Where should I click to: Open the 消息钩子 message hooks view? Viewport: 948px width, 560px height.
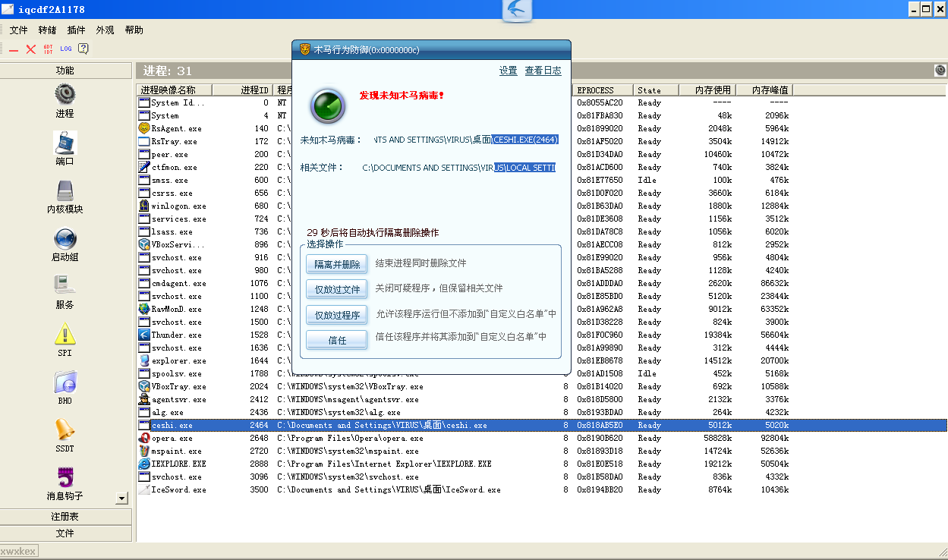coord(65,484)
